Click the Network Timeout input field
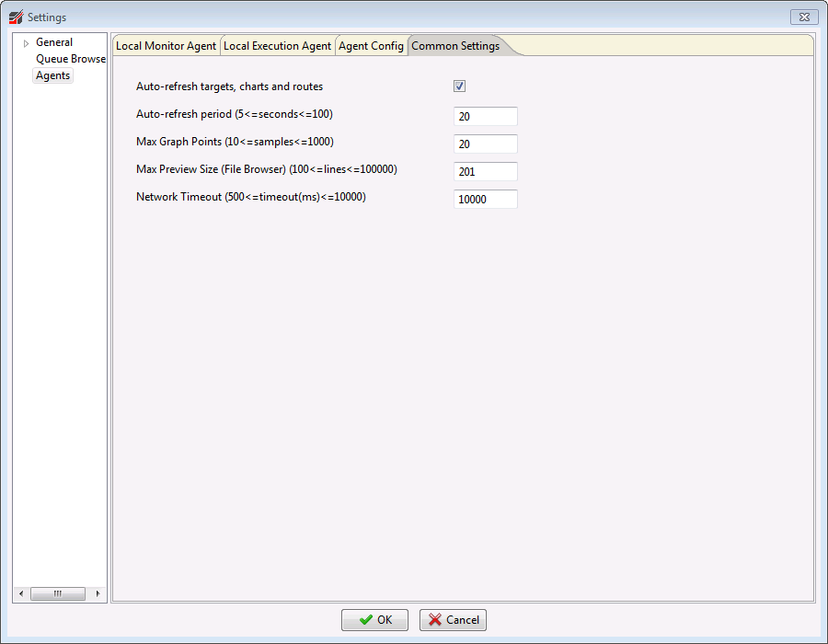This screenshot has height=644, width=828. tap(485, 199)
